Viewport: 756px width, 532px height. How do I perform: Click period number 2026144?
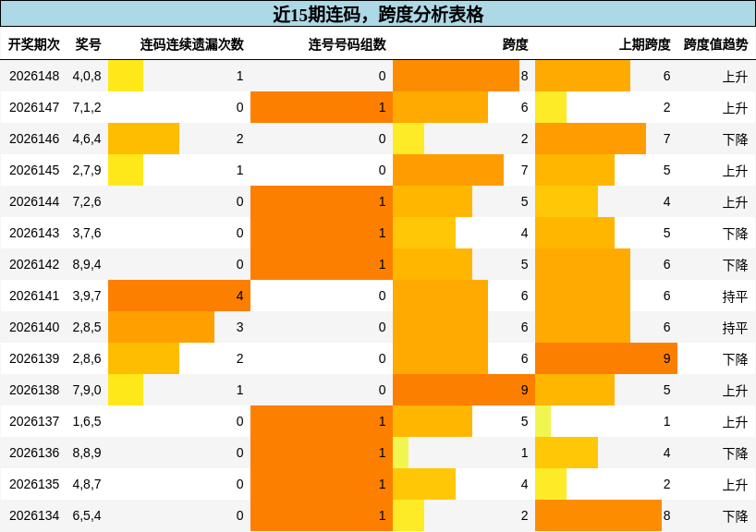coord(34,201)
